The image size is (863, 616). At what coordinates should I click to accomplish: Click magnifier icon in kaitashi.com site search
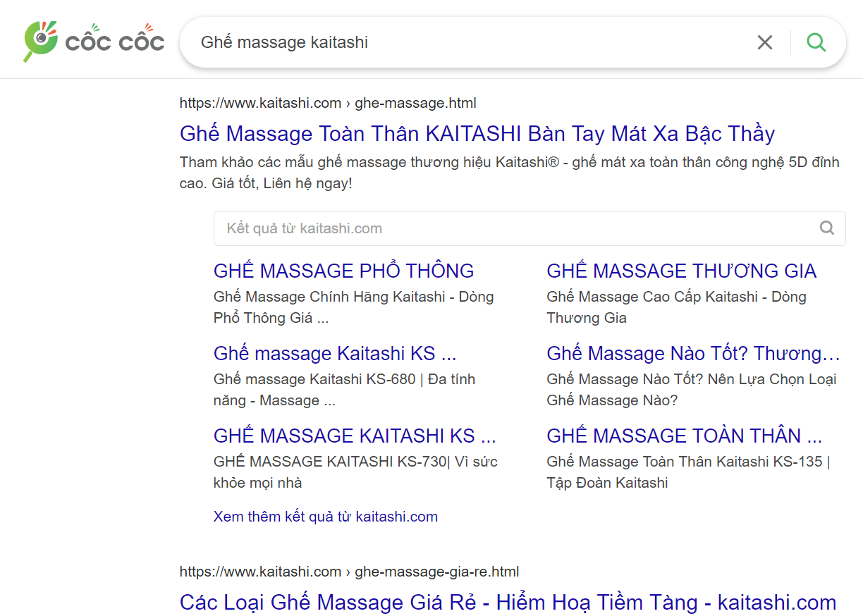pos(827,228)
